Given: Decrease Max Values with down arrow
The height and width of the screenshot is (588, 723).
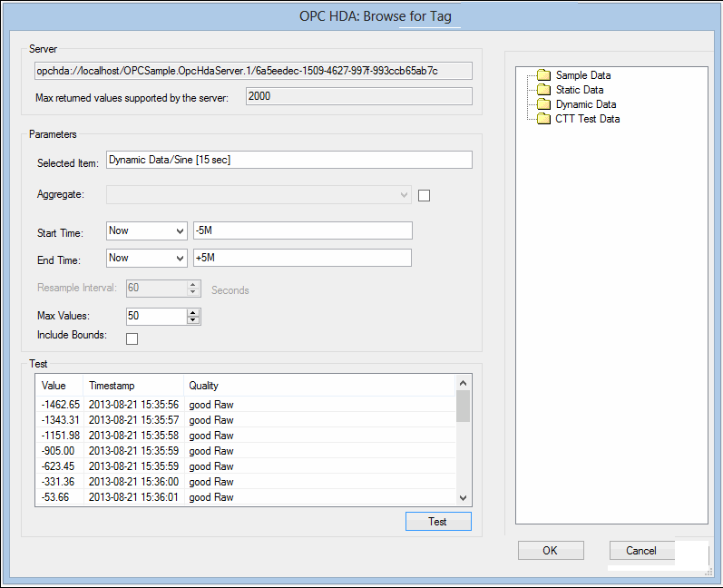Looking at the screenshot, I should coord(192,320).
